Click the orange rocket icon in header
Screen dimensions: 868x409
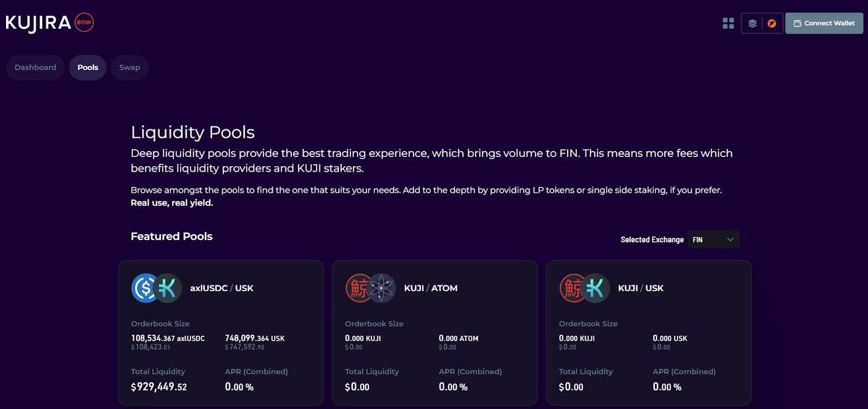tap(771, 23)
